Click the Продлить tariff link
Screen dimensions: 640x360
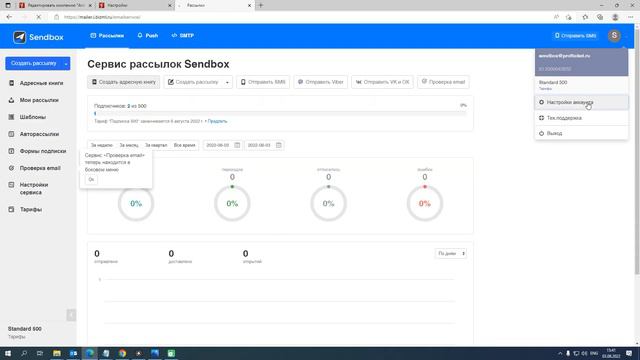pos(217,121)
